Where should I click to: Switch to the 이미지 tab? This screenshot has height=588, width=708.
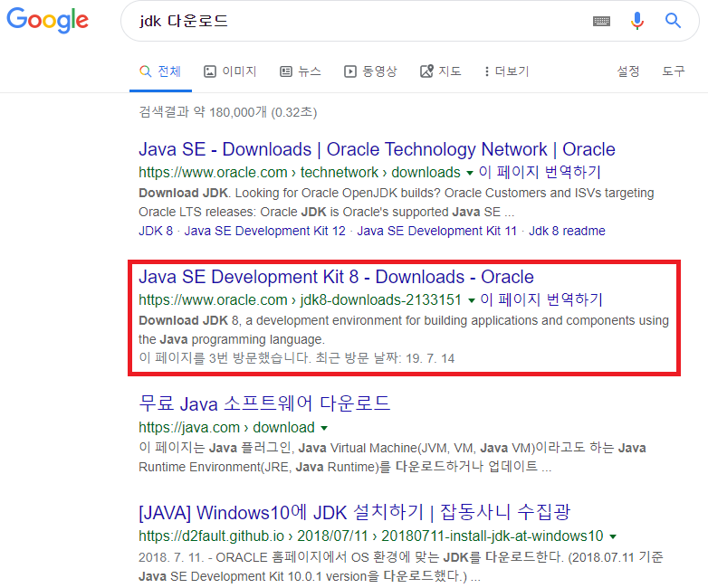tap(230, 71)
